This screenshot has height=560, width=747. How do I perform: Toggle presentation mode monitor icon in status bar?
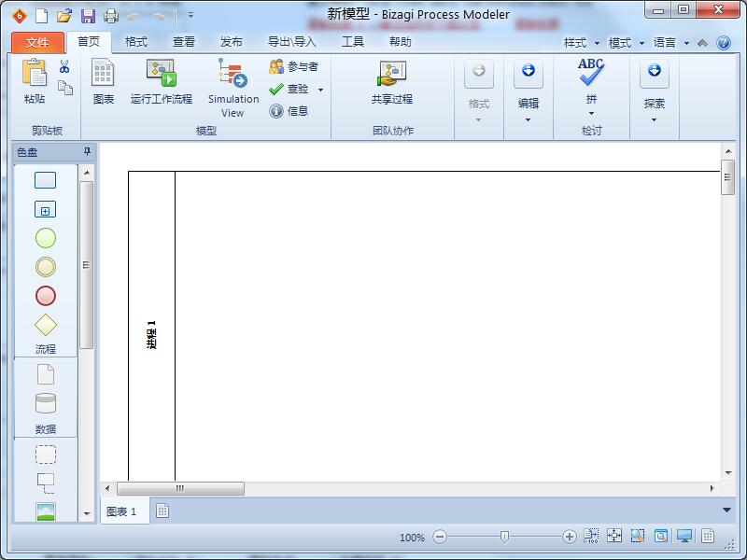pos(684,537)
